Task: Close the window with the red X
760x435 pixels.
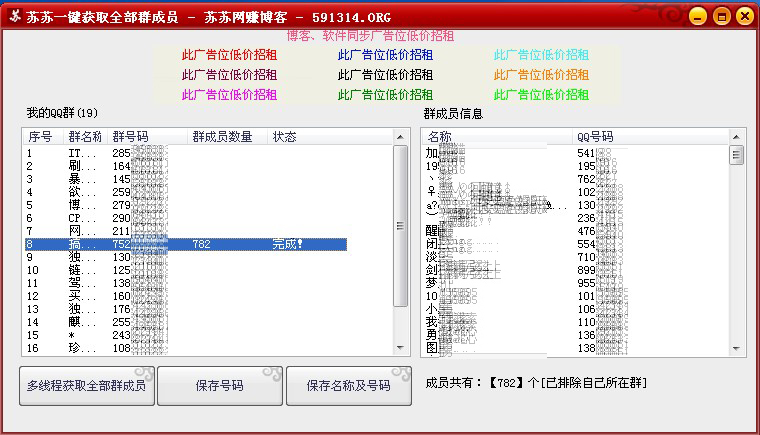Action: click(744, 17)
